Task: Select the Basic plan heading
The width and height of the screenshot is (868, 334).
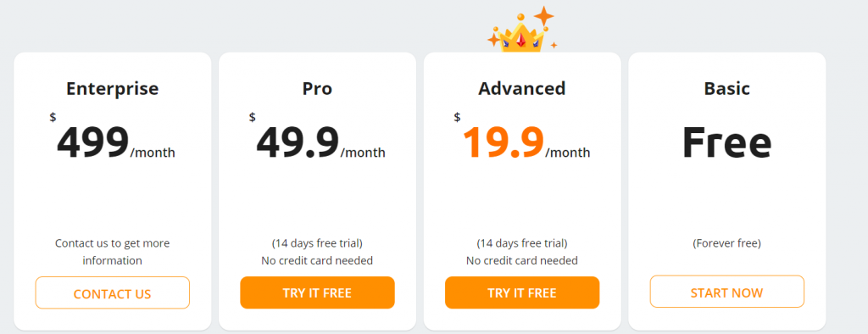Action: 726,89
